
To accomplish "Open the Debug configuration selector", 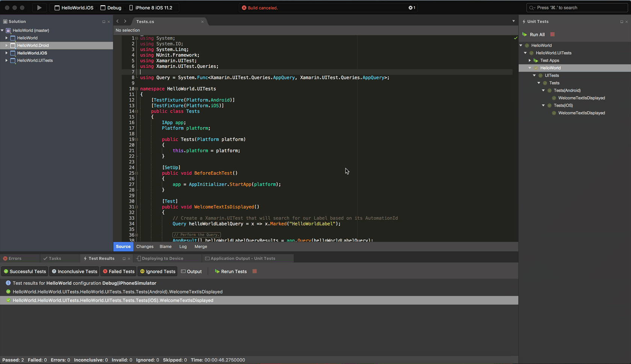I will (x=111, y=8).
